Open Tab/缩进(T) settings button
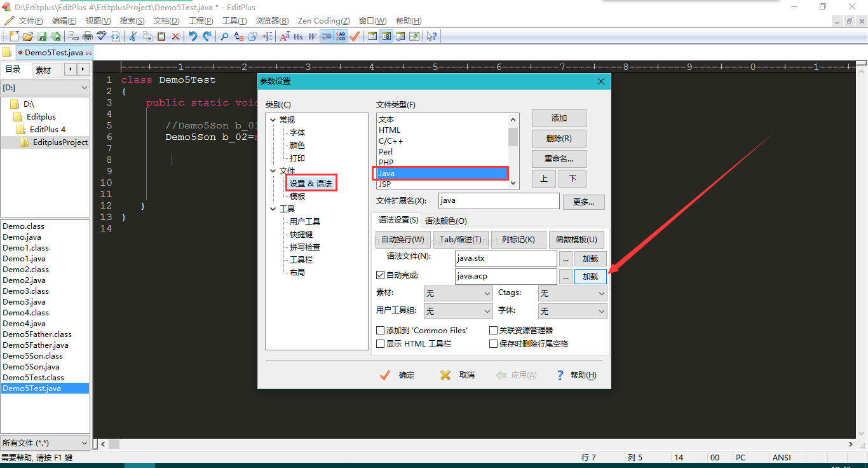This screenshot has height=468, width=868. coord(461,240)
